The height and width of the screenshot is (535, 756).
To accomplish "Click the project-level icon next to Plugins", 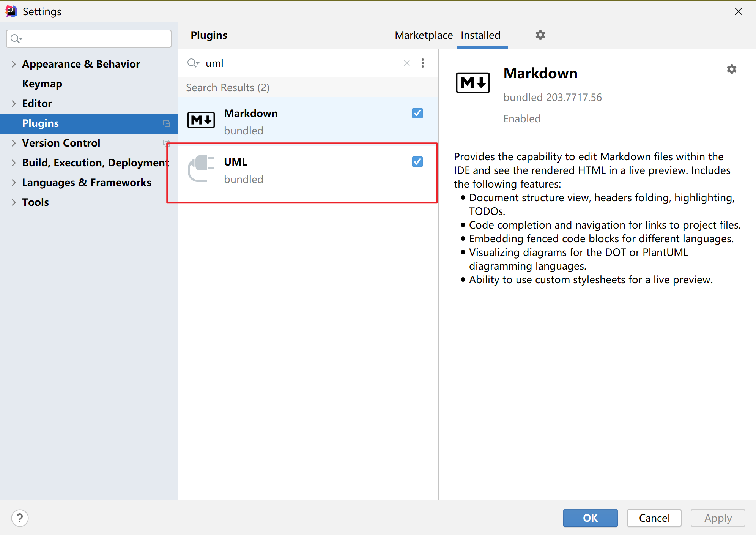I will point(166,123).
